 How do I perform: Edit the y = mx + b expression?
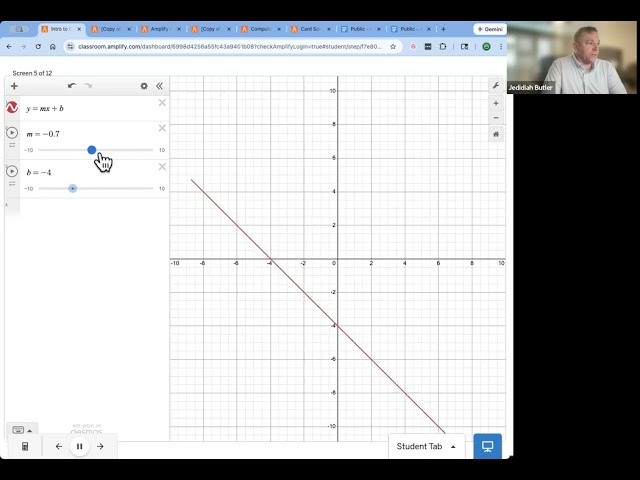(45, 109)
